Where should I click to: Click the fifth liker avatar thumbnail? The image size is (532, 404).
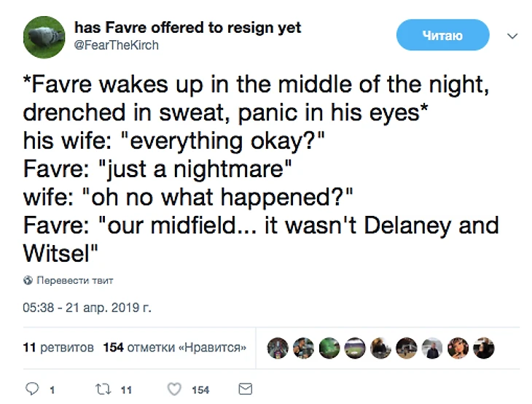pyautogui.click(x=381, y=348)
